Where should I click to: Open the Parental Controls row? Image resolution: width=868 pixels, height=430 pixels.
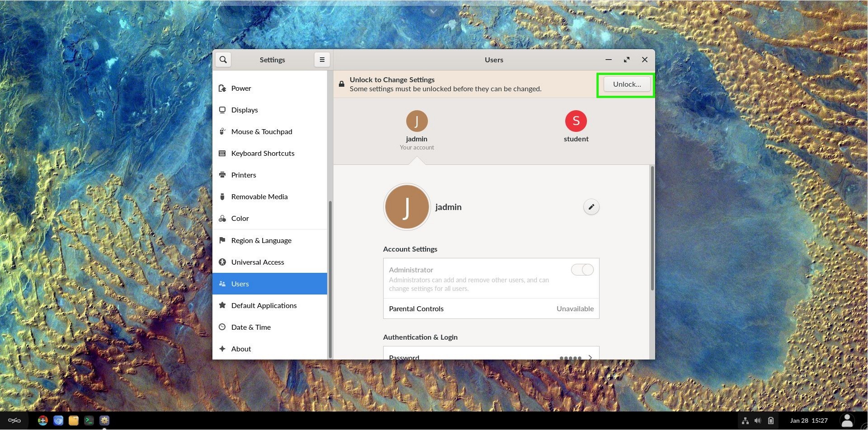(491, 308)
